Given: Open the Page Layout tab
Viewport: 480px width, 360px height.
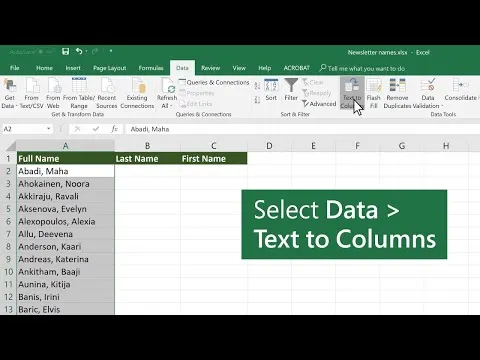Looking at the screenshot, I should click(x=110, y=68).
